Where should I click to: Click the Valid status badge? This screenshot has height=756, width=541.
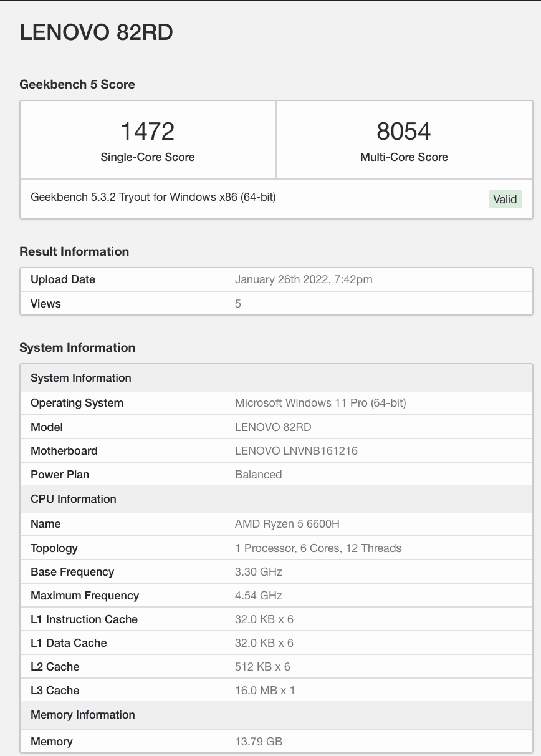click(505, 199)
